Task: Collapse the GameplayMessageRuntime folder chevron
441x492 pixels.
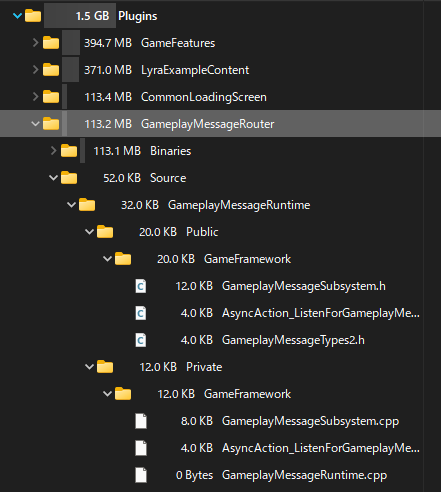Action: click(x=71, y=205)
